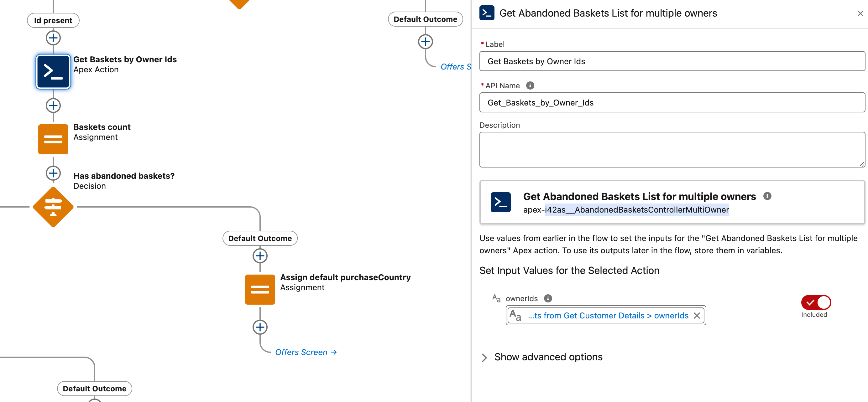Click the Description text area
868x402 pixels.
(x=672, y=149)
